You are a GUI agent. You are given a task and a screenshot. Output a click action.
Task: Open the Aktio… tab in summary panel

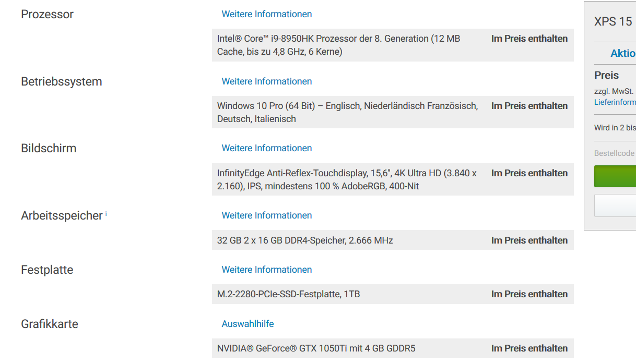(x=622, y=54)
